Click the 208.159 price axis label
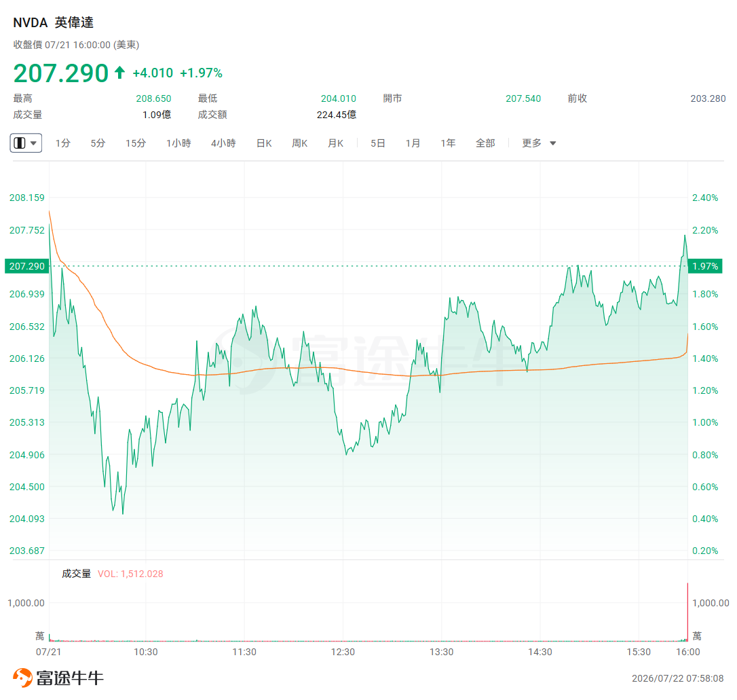Viewport: 737px width, 700px height. pos(26,198)
